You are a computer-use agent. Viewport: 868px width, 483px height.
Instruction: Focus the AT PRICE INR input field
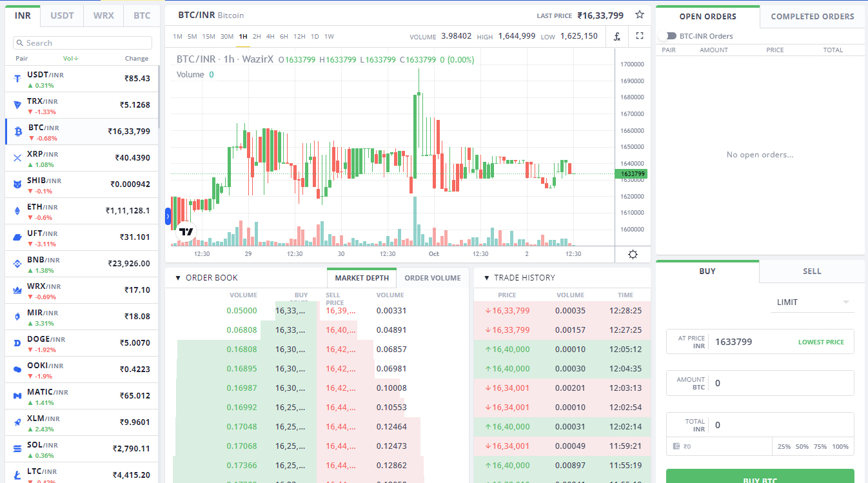click(x=760, y=342)
